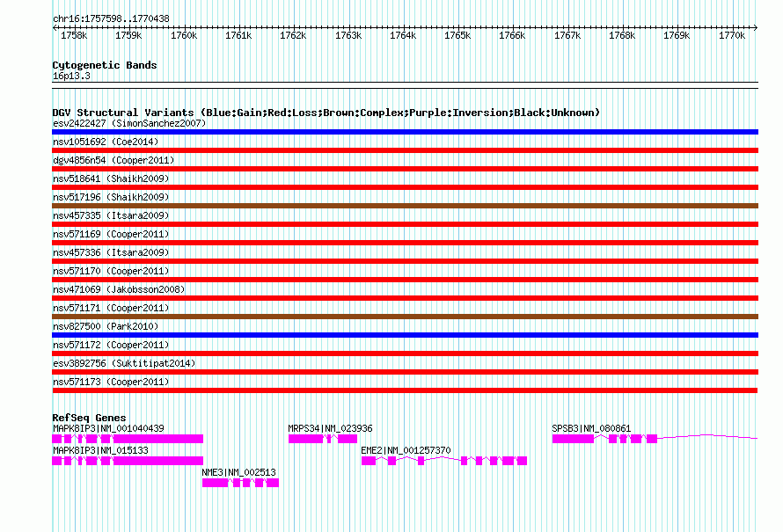
Task: Click the nsv827500 (Park2010) label
Action: click(x=106, y=326)
